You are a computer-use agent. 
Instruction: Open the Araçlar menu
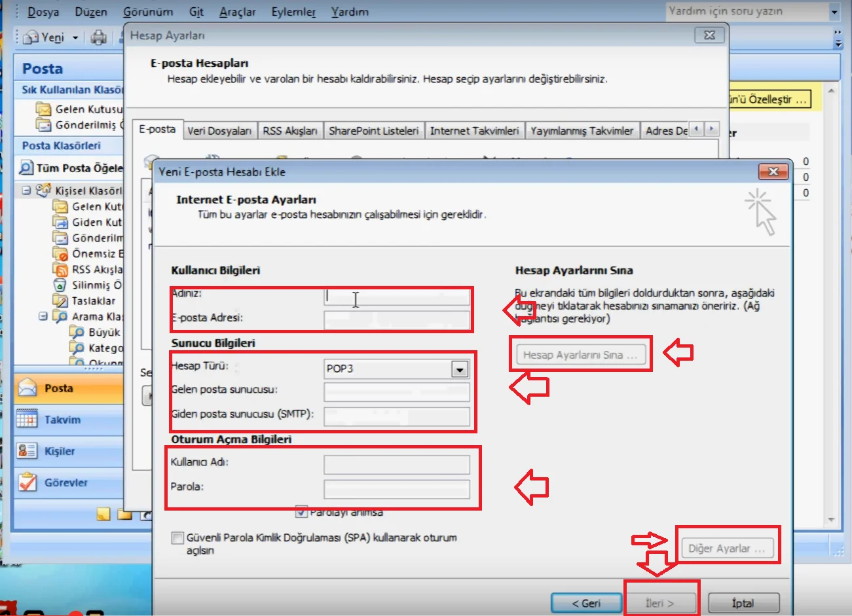[x=237, y=12]
